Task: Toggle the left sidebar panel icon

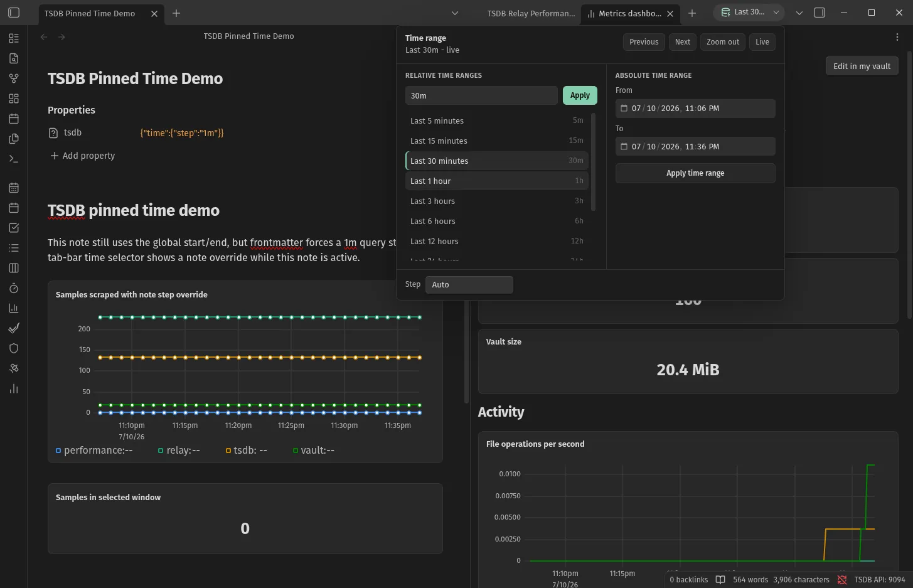Action: pyautogui.click(x=14, y=13)
